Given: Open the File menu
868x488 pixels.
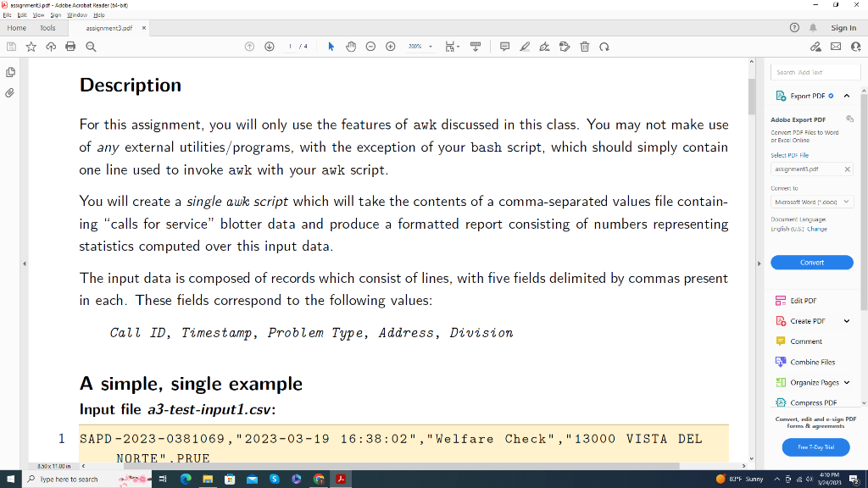Looking at the screenshot, I should [x=7, y=15].
